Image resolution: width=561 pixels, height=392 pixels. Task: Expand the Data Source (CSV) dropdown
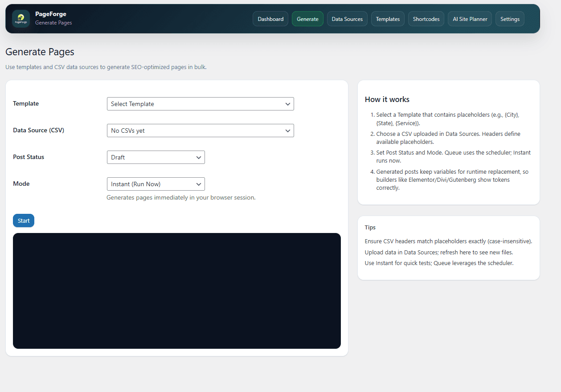click(201, 130)
